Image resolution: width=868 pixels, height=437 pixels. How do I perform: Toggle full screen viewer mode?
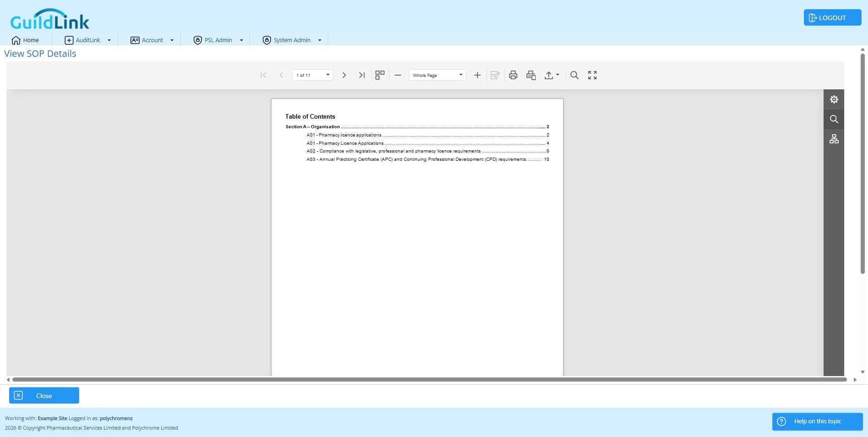tap(592, 75)
